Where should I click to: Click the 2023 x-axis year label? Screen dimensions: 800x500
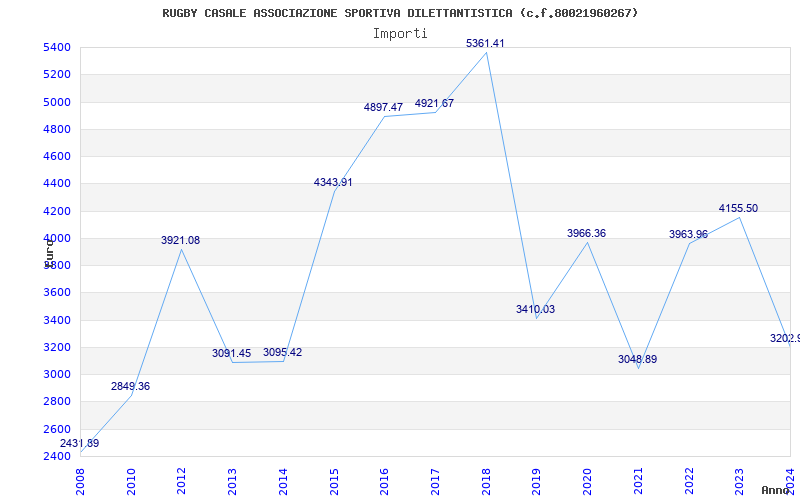coord(740,481)
